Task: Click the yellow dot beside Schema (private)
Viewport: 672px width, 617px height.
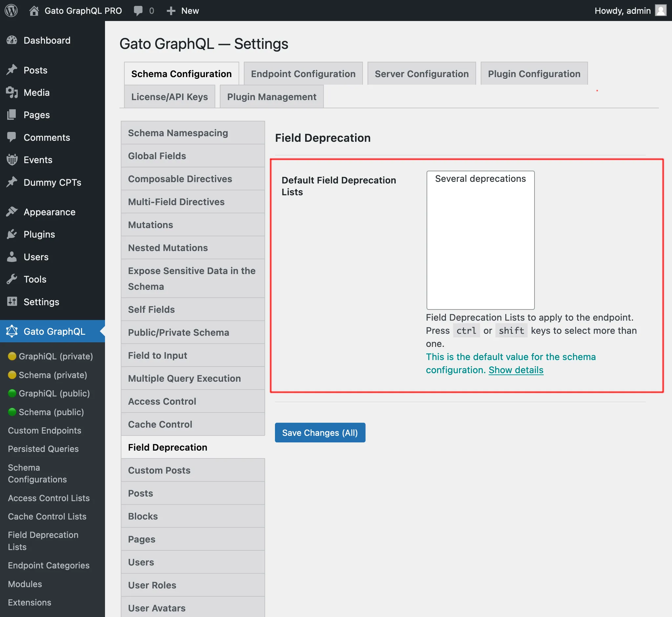Action: (x=12, y=375)
